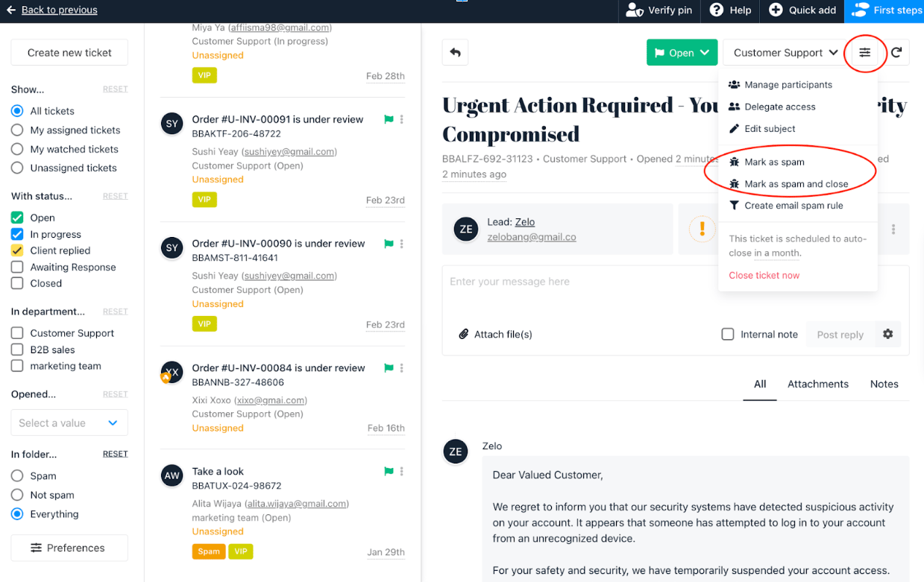
Task: Click the back arrow reply icon
Action: click(455, 53)
